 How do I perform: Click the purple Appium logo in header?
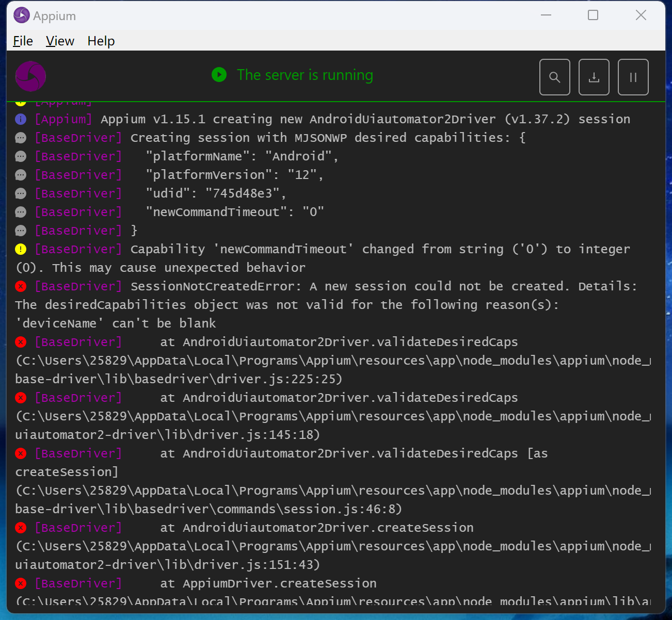coord(30,76)
